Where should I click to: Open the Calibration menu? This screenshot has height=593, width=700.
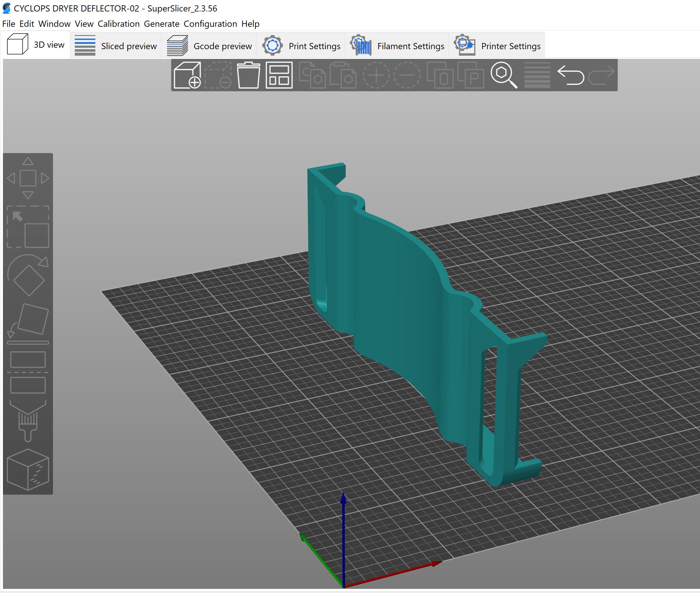click(x=119, y=24)
